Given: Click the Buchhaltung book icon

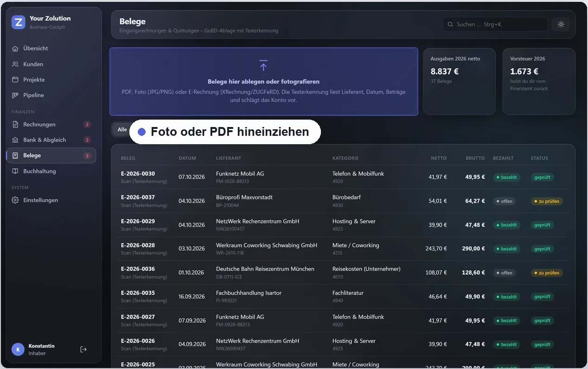Looking at the screenshot, I should tap(15, 172).
